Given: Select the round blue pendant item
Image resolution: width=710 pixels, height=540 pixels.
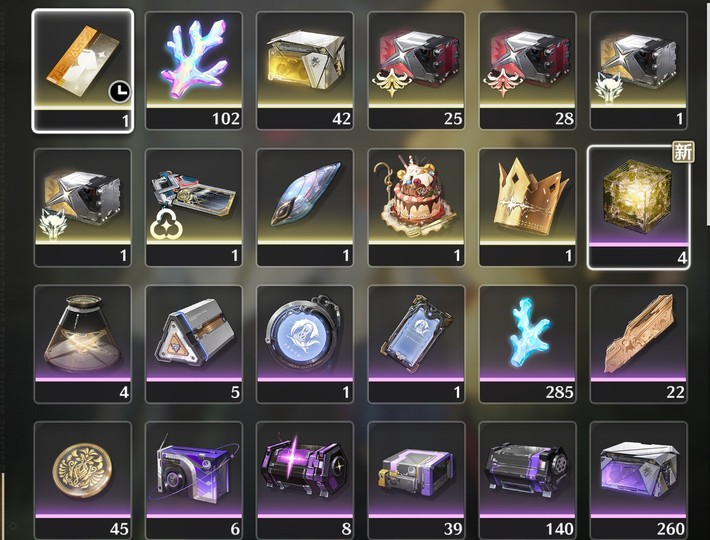Looking at the screenshot, I should point(305,344).
